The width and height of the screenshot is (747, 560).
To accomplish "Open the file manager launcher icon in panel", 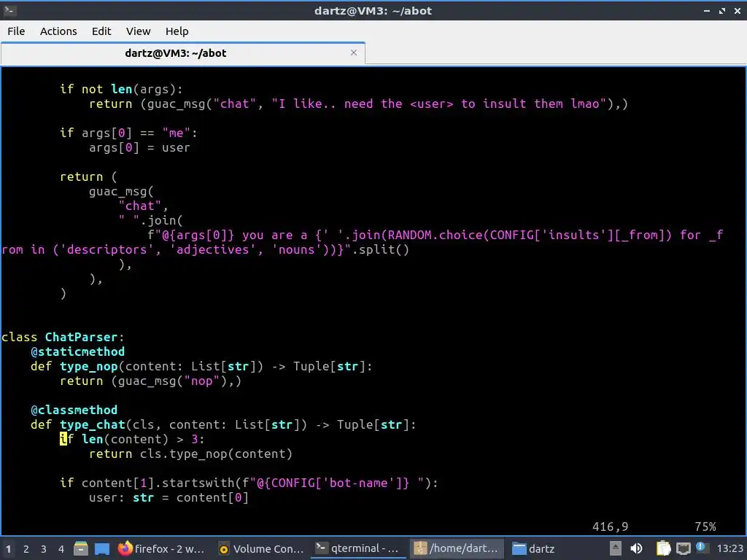I will point(81,548).
